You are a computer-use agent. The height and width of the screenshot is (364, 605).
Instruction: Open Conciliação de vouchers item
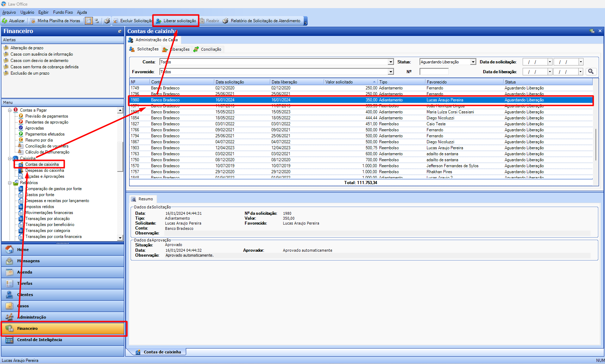point(46,146)
